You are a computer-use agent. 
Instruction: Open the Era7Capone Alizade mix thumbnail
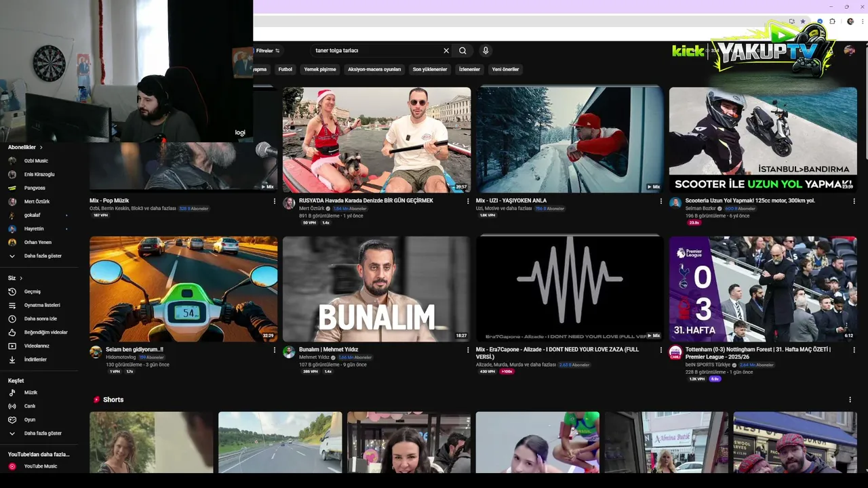point(570,289)
